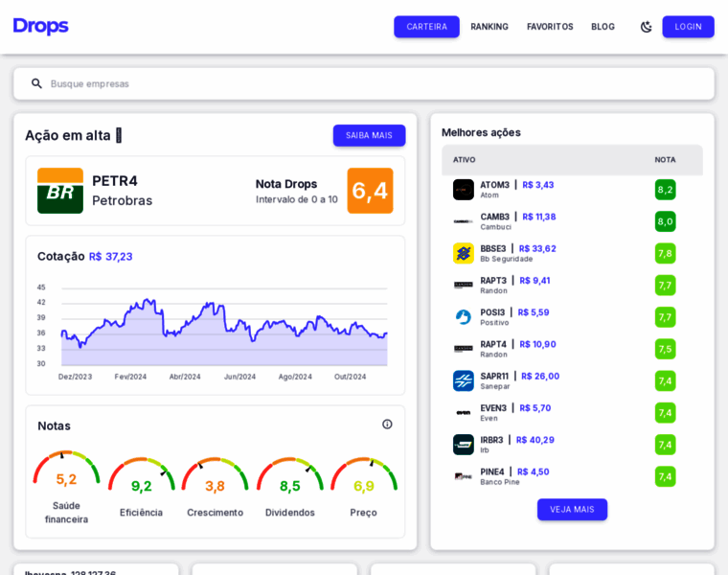Click the Drops logo
The image size is (728, 575).
pyautogui.click(x=41, y=26)
